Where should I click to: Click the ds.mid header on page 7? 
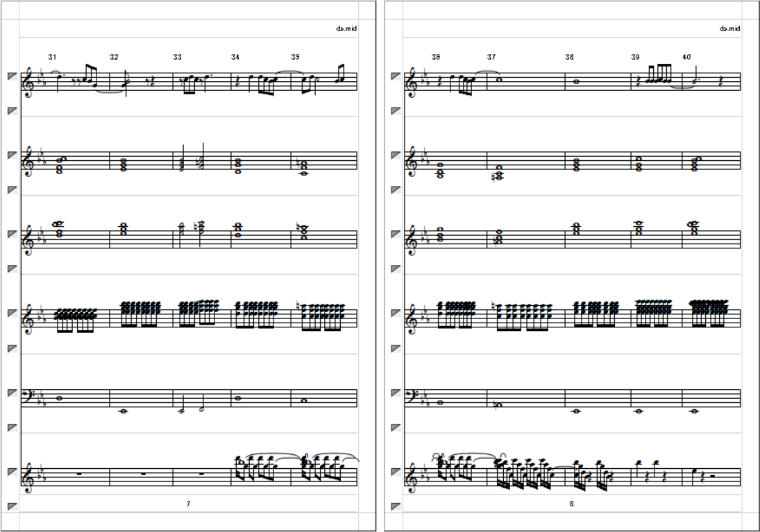346,28
